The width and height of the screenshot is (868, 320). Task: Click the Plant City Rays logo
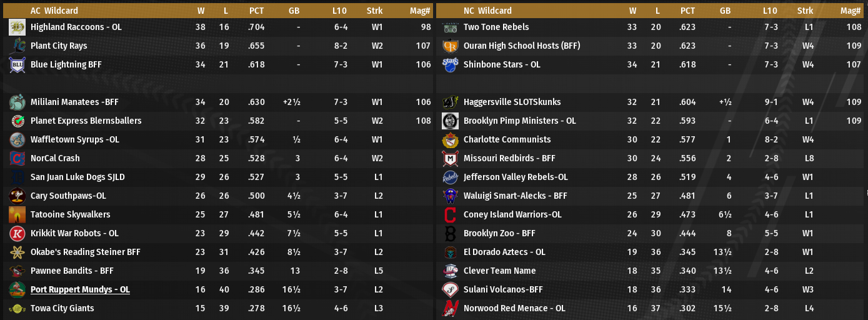[17, 46]
